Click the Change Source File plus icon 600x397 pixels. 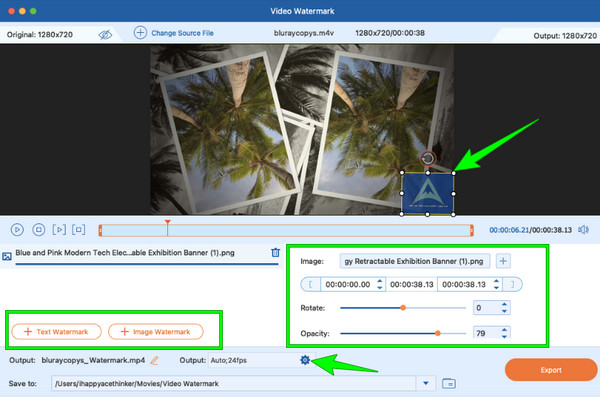[x=140, y=33]
